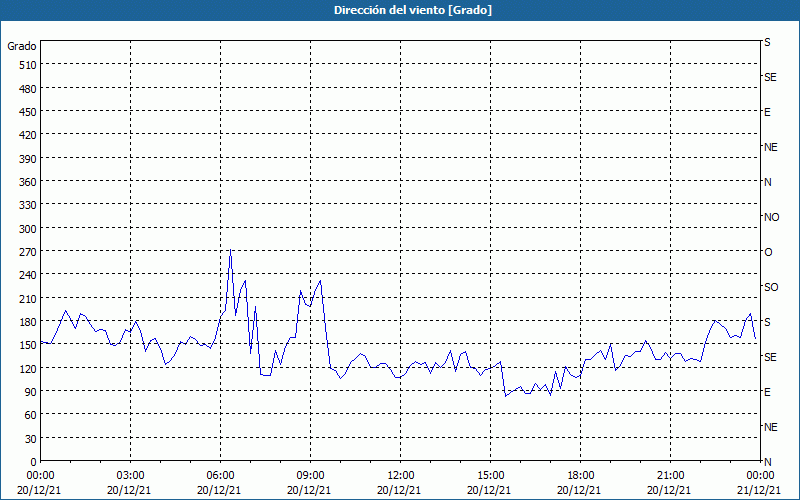Click the 180 degree axis label
800x500 pixels.
(28, 322)
